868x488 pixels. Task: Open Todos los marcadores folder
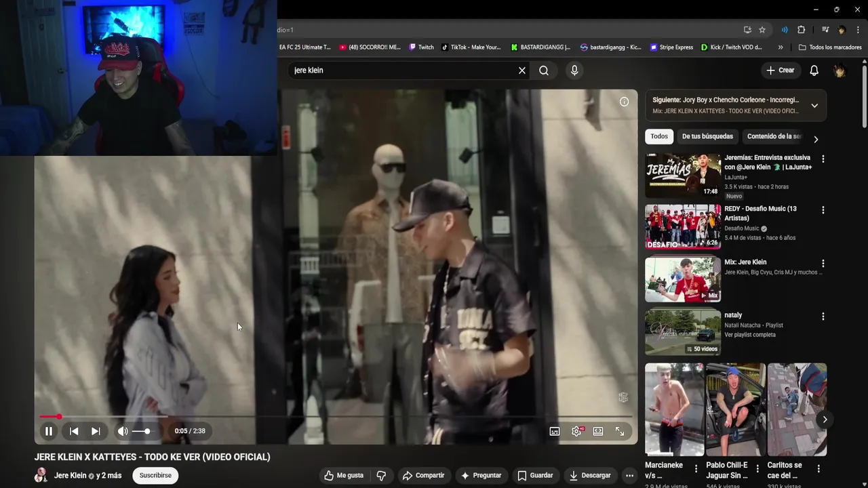tap(830, 47)
